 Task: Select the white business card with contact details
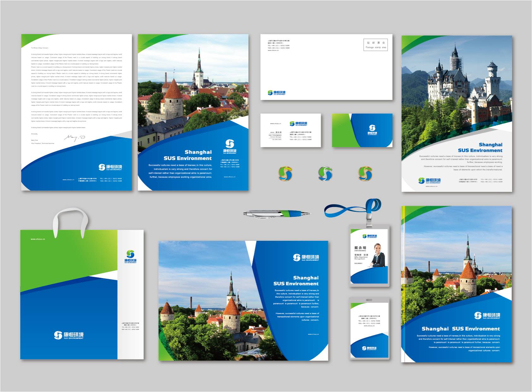point(291,130)
